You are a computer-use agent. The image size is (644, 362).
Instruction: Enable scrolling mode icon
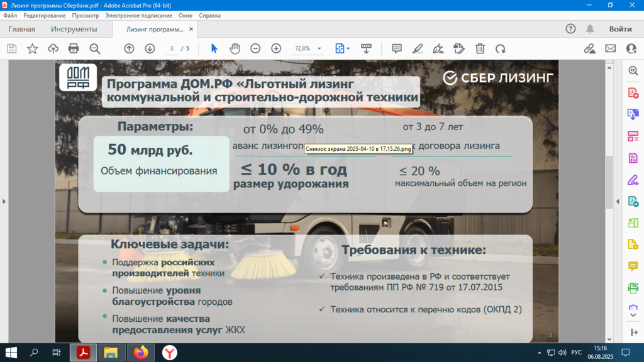pyautogui.click(x=366, y=48)
